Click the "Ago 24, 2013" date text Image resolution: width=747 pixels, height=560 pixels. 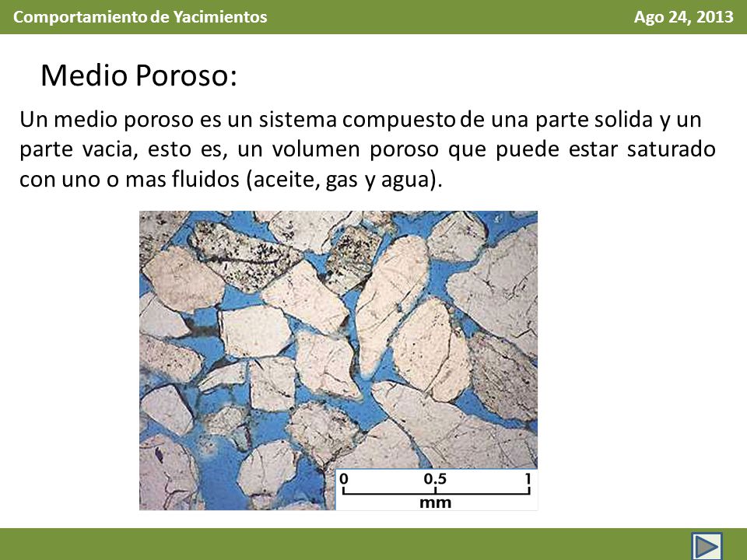[x=683, y=16]
